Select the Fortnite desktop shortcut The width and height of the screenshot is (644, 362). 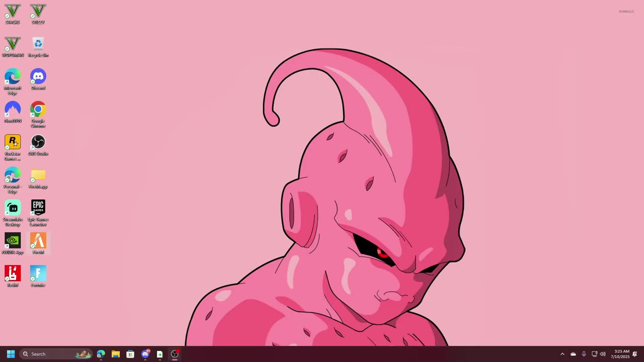point(38,277)
